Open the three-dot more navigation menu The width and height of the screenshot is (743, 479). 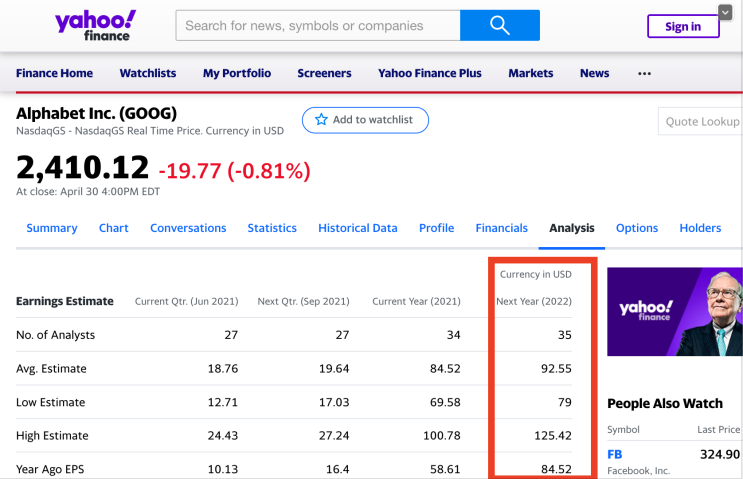tap(644, 73)
